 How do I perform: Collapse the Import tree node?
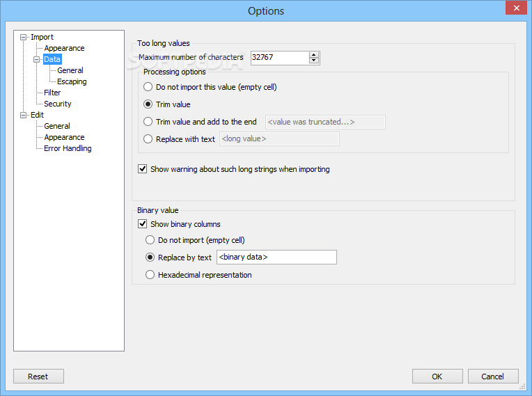[x=24, y=38]
